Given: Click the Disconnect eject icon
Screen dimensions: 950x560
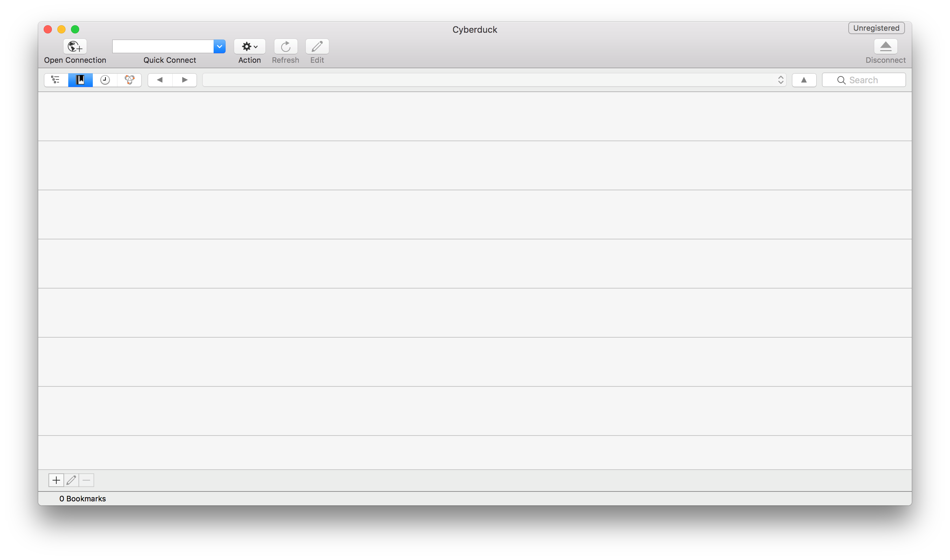Looking at the screenshot, I should [886, 46].
